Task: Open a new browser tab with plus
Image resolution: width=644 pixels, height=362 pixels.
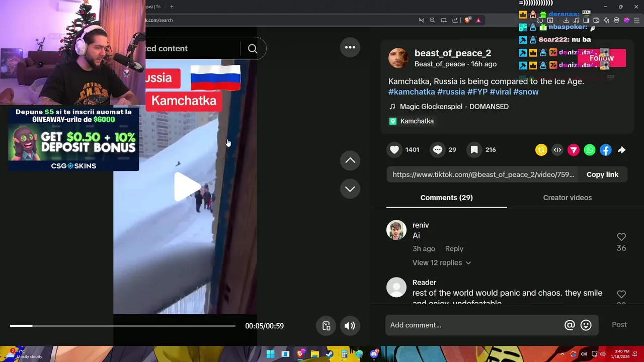Action: 172,7
